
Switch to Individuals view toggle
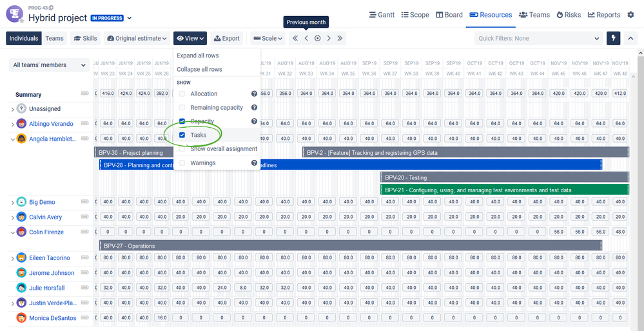24,38
